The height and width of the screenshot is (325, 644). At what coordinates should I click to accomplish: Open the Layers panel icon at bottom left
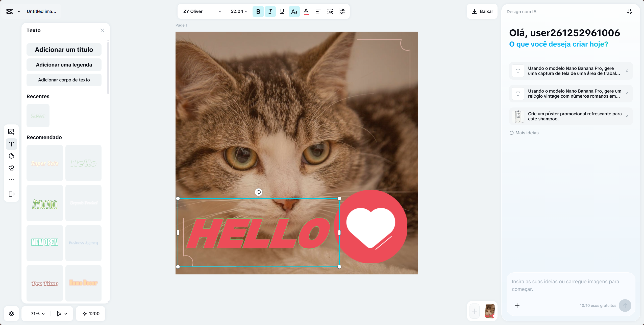(12, 313)
